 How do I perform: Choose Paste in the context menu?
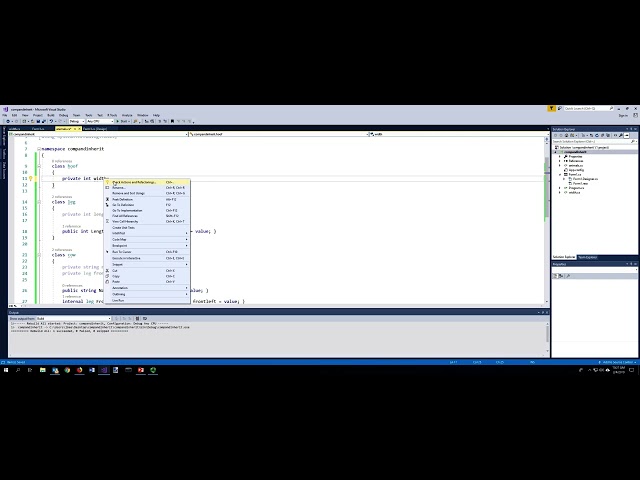(x=147, y=282)
